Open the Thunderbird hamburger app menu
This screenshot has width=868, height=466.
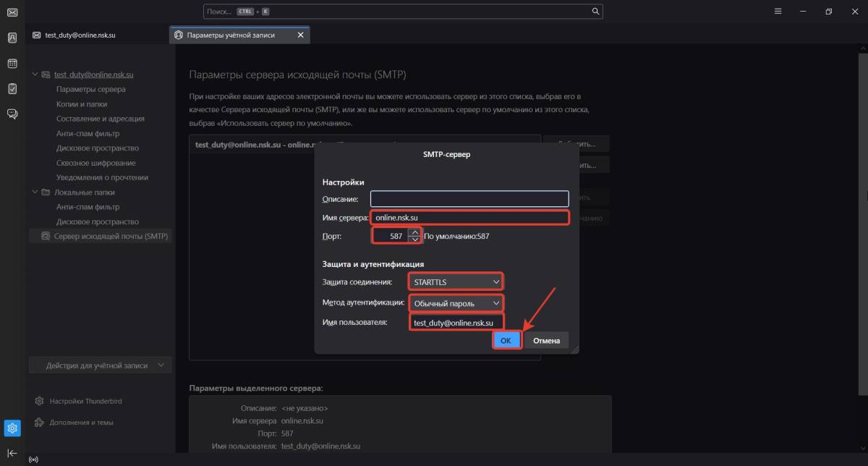tap(778, 12)
